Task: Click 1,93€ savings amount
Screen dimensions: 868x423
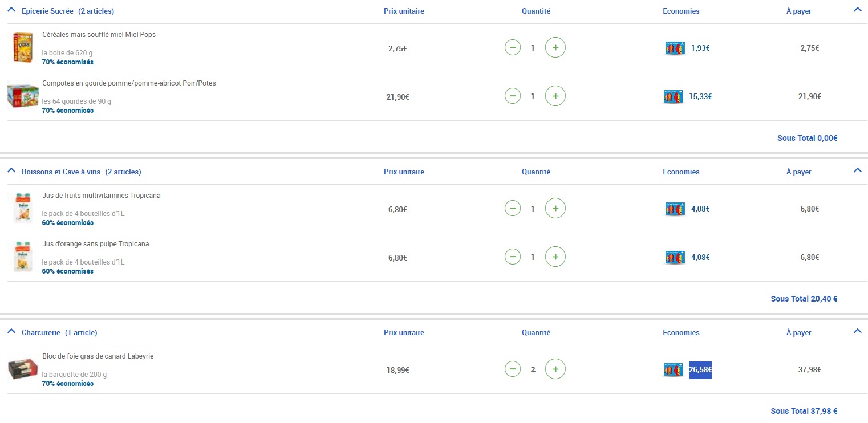Action: coord(700,48)
